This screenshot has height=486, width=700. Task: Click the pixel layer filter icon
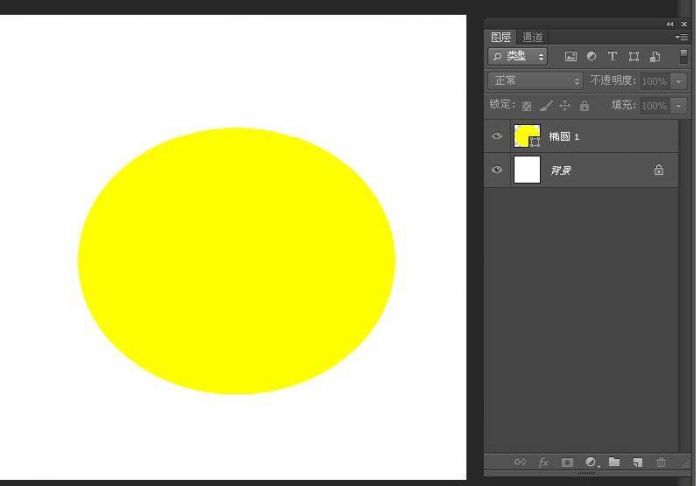(571, 57)
